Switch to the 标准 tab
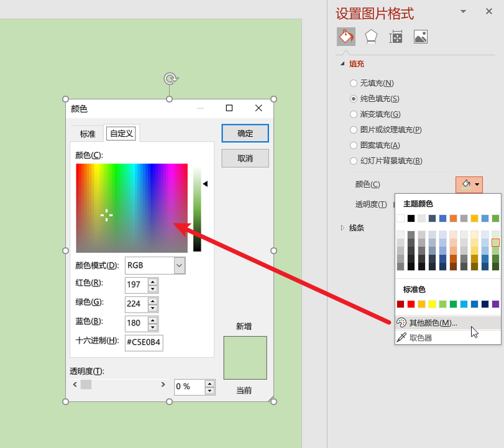The width and height of the screenshot is (504, 448). [88, 134]
